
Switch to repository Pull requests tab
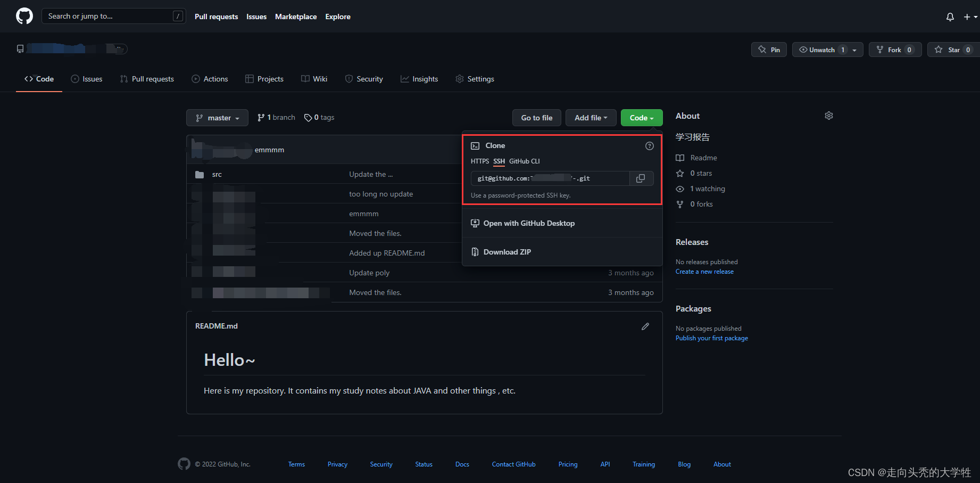pos(147,79)
